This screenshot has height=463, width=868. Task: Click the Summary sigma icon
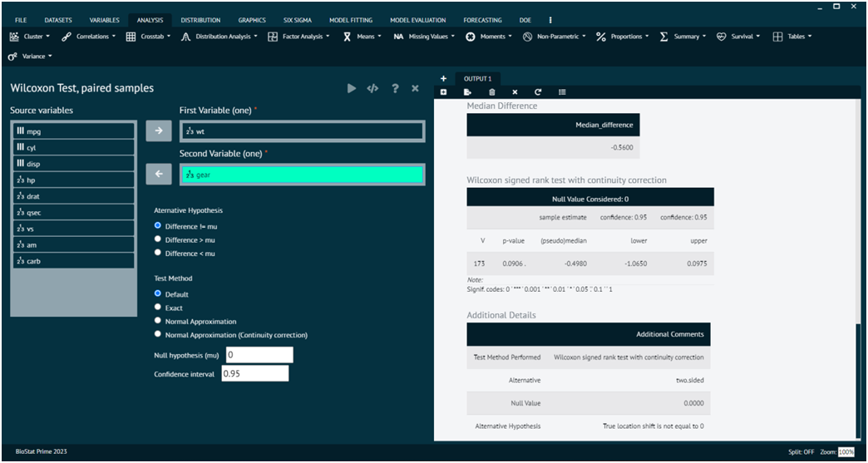663,37
